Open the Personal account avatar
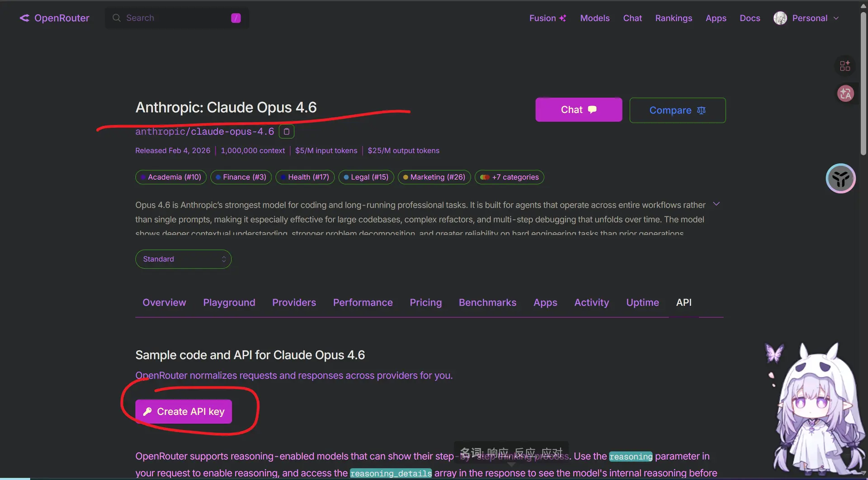This screenshot has width=868, height=480. tap(780, 18)
